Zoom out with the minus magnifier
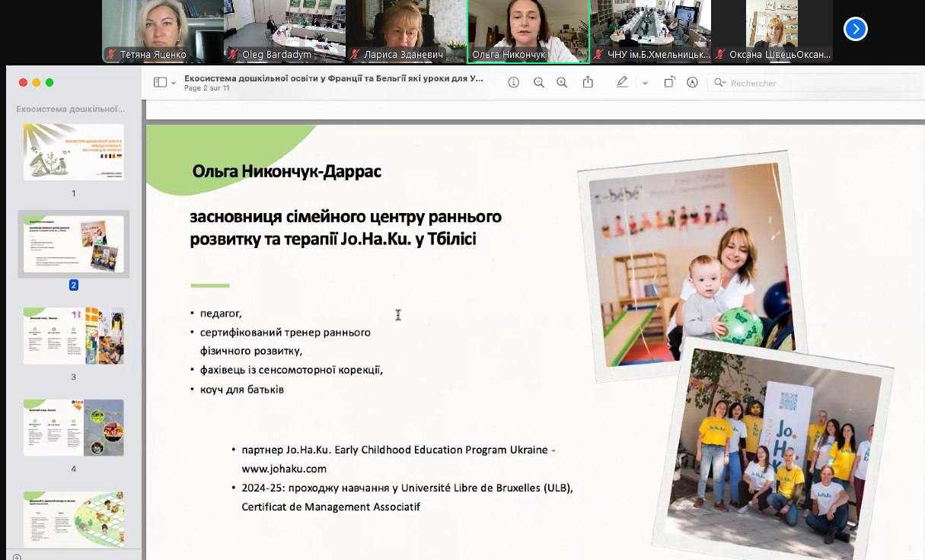The image size is (925, 560). tap(539, 82)
